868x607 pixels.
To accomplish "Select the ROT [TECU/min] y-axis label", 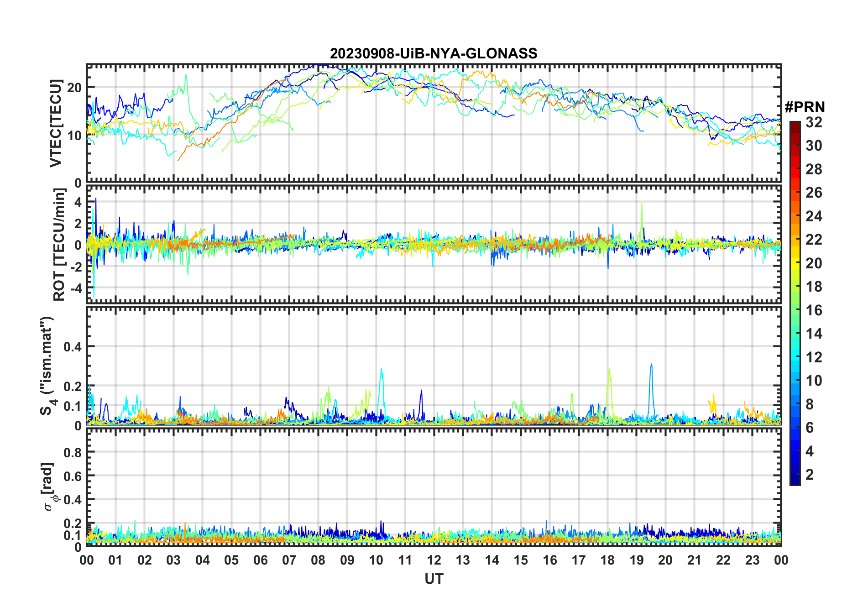I will tap(59, 245).
